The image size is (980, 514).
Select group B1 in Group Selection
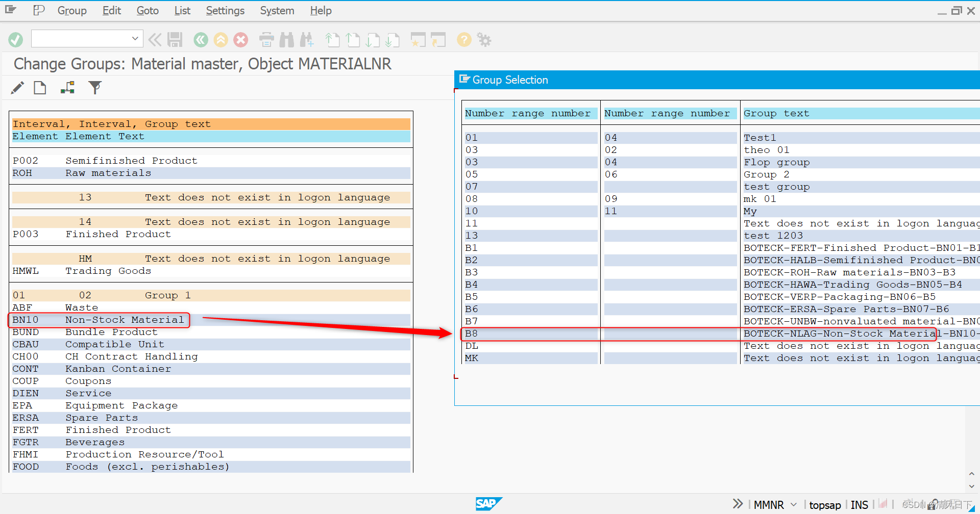click(x=722, y=248)
